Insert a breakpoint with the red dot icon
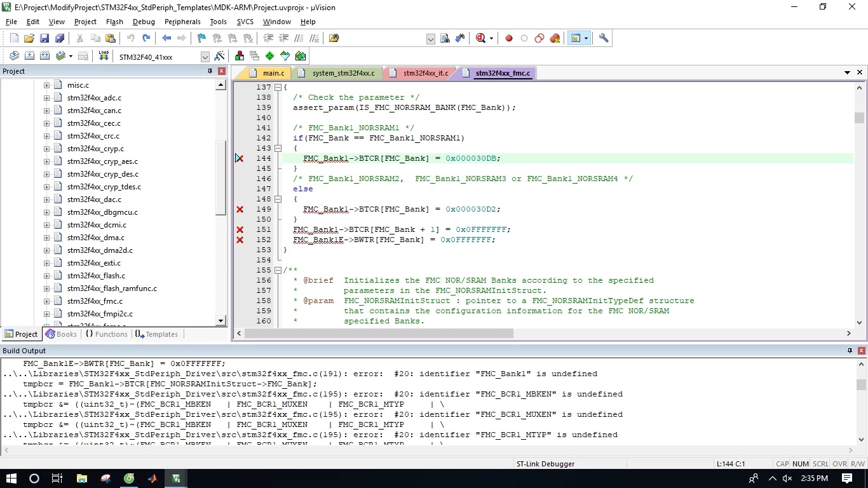The width and height of the screenshot is (868, 488). click(x=509, y=38)
